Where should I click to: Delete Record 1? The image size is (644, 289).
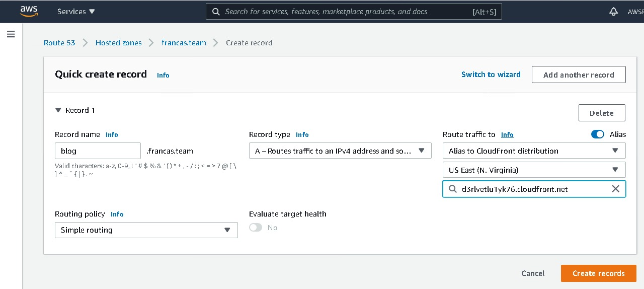pyautogui.click(x=602, y=113)
